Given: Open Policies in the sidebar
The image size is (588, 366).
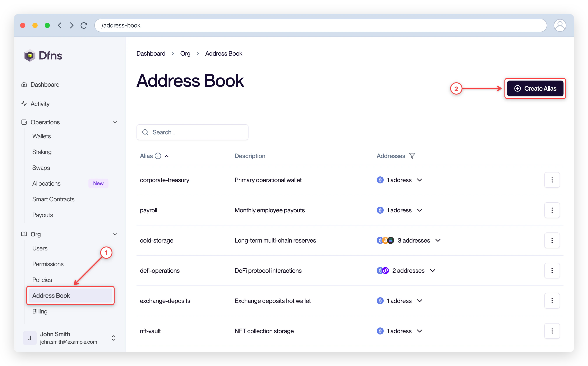Looking at the screenshot, I should click(x=42, y=280).
